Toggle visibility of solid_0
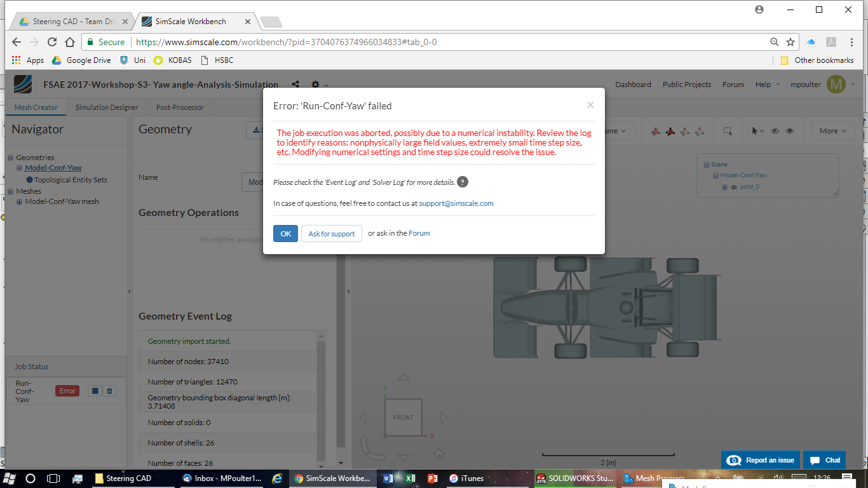The width and height of the screenshot is (868, 488). 734,187
